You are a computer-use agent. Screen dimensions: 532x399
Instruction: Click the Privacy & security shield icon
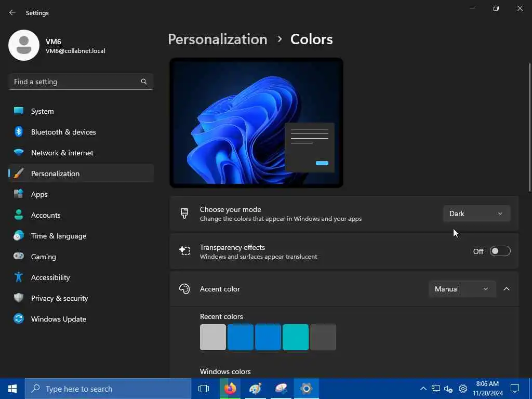pos(19,298)
